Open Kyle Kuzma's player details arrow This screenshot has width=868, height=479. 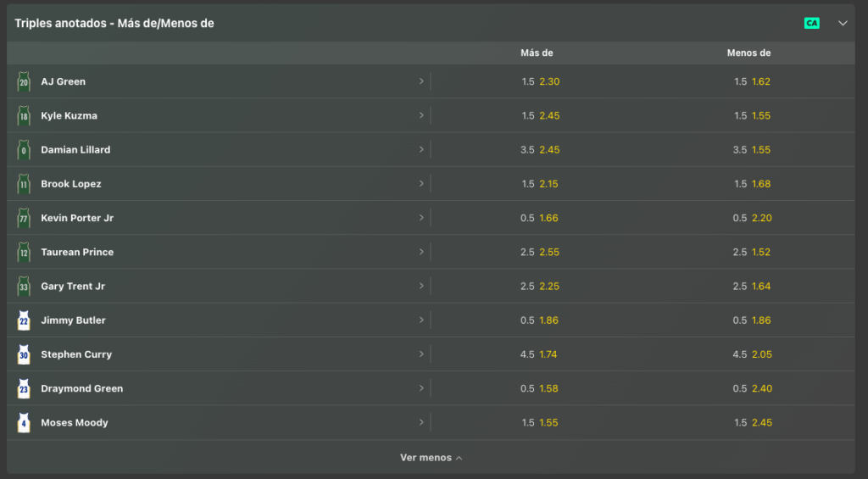click(421, 115)
